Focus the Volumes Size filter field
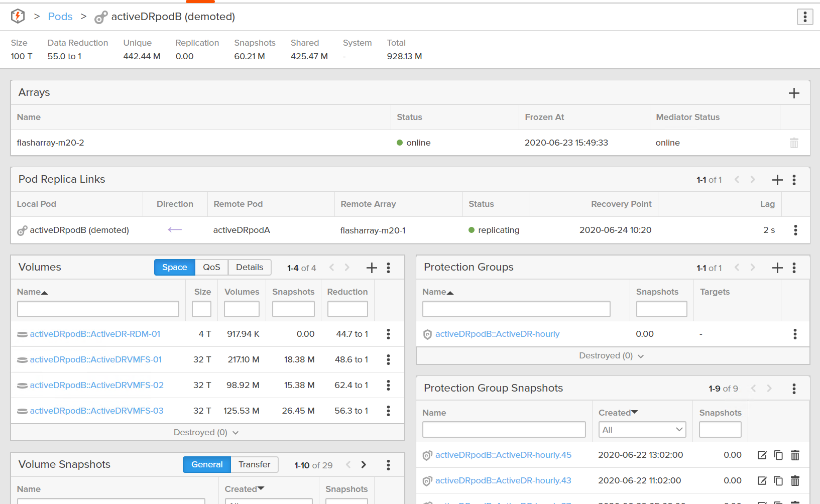This screenshot has height=504, width=820. [201, 309]
